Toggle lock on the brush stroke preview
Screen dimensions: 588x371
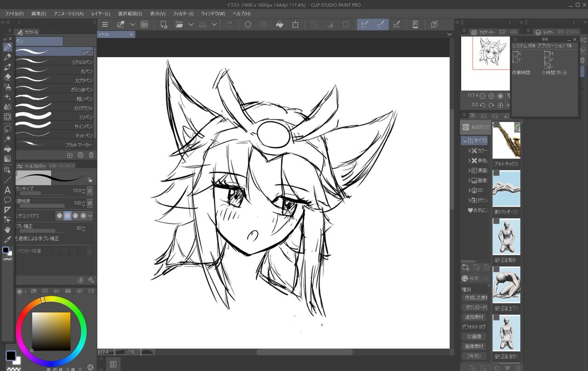[x=90, y=180]
